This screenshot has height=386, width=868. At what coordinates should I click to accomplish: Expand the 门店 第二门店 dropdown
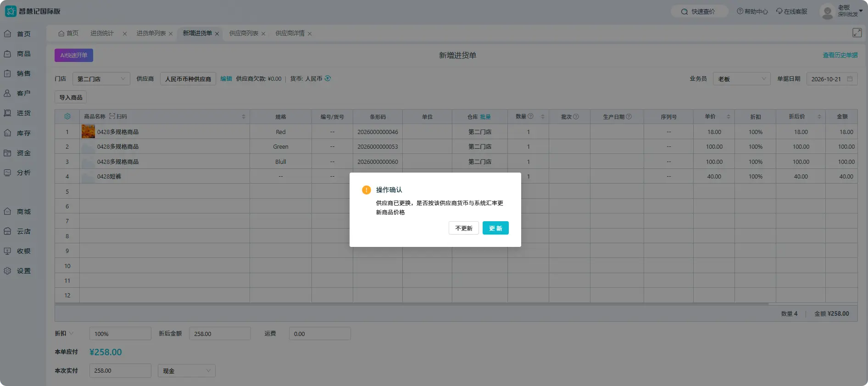click(x=101, y=79)
